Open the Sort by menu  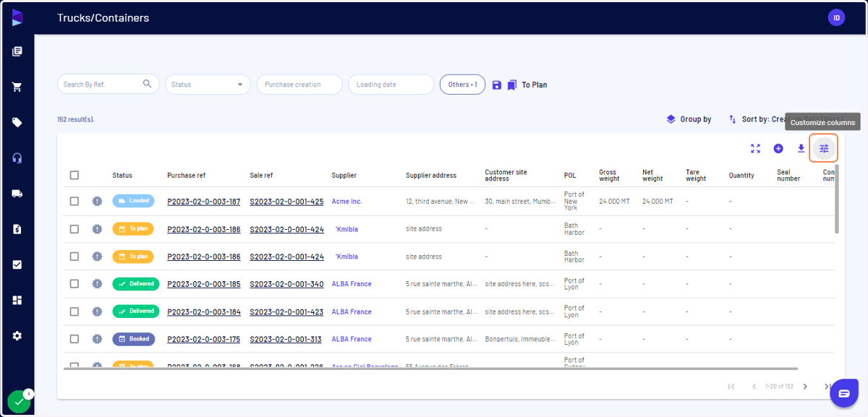click(x=785, y=119)
